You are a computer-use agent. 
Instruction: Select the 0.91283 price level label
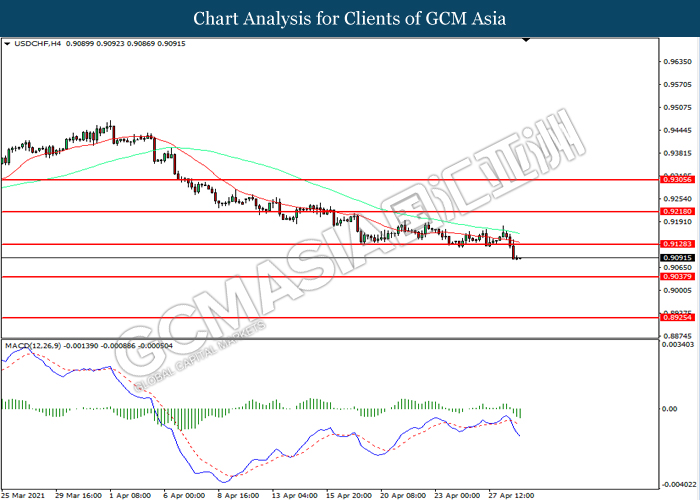677,244
